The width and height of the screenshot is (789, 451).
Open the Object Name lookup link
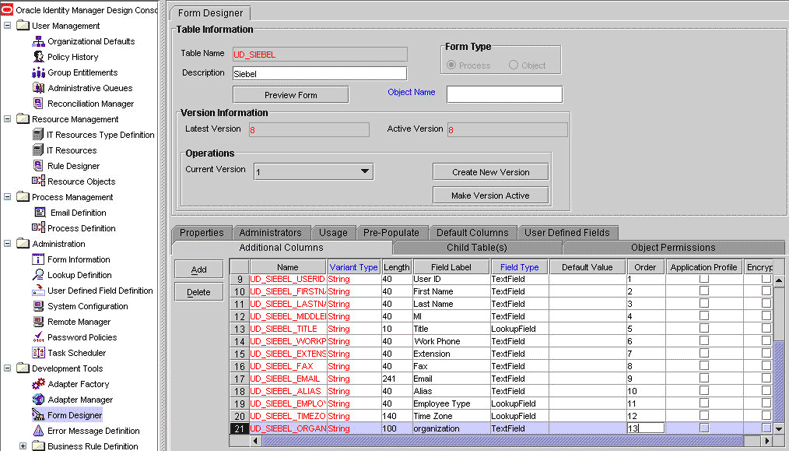pyautogui.click(x=411, y=92)
